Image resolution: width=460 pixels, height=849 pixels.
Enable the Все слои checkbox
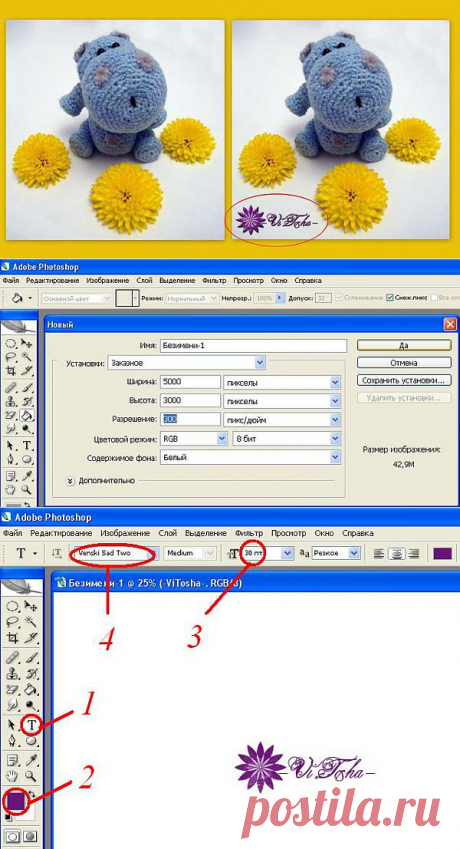coord(433,298)
